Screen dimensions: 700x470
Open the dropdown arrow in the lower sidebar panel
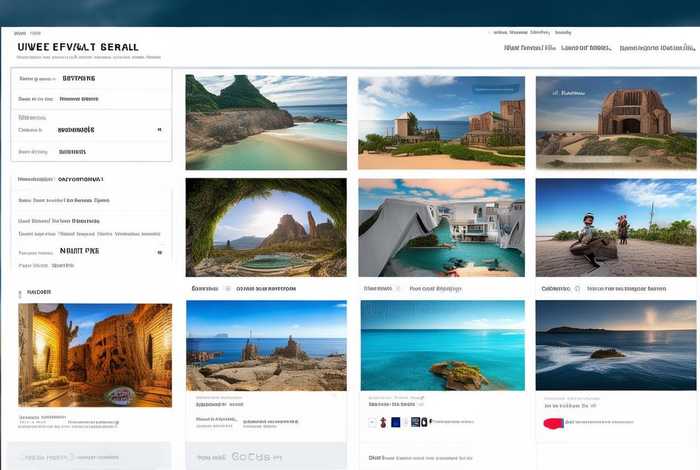coord(159,251)
